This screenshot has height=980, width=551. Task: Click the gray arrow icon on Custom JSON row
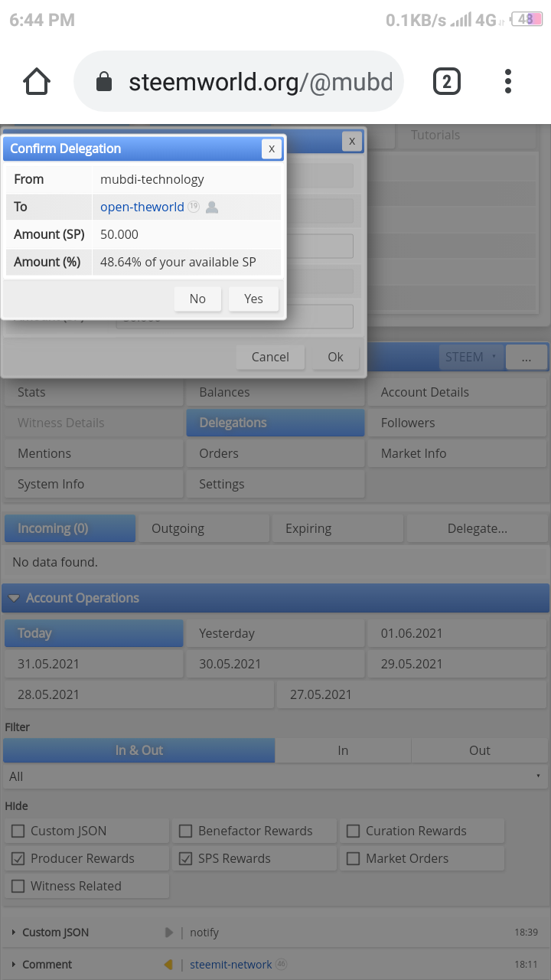(169, 933)
